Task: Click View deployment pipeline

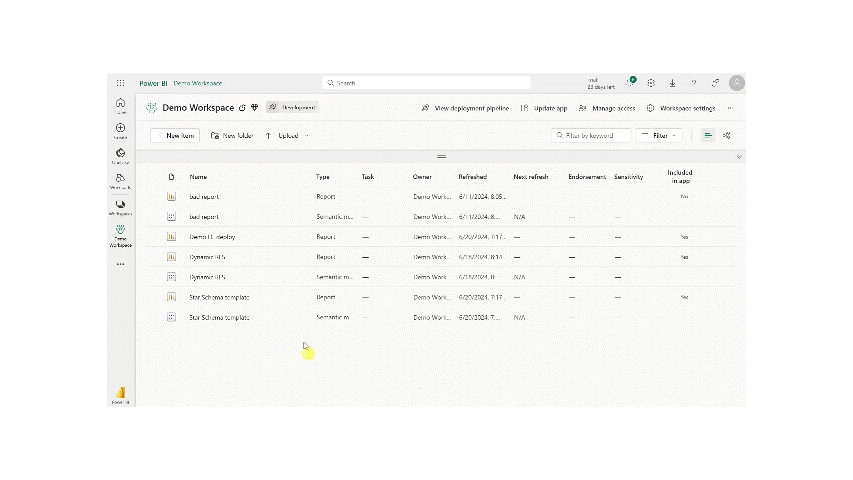Action: [465, 108]
